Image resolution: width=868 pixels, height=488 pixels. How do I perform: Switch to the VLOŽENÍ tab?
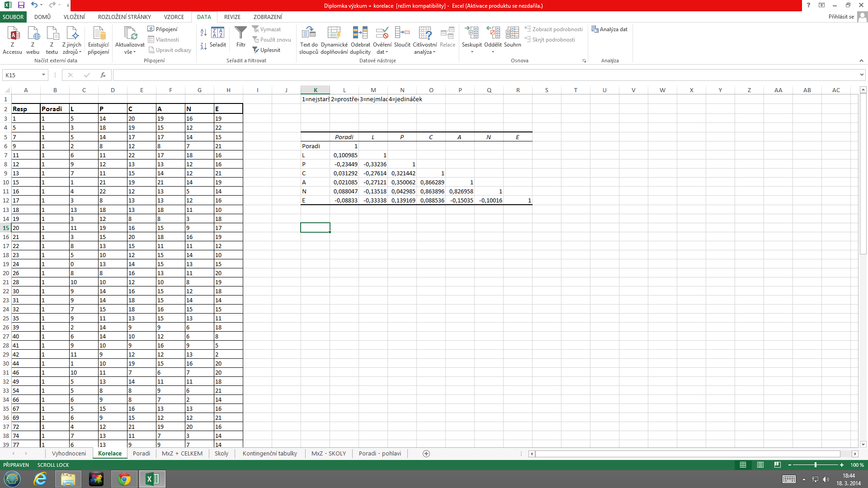[x=74, y=17]
